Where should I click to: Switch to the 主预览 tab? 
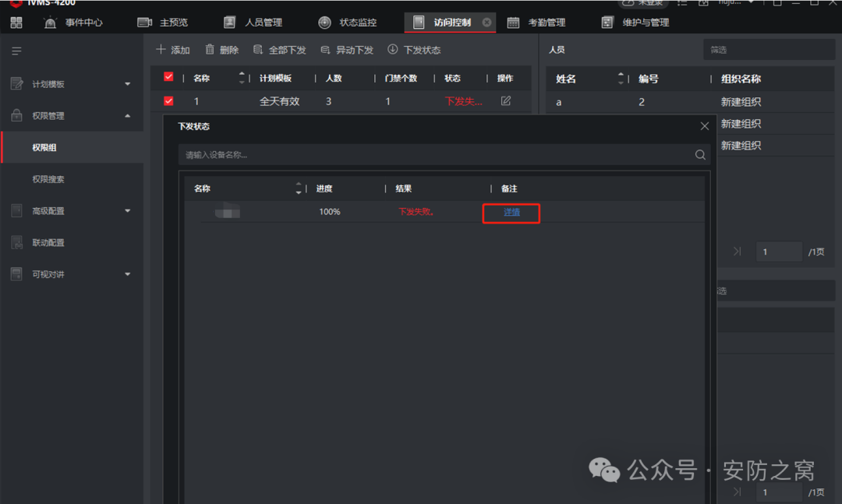click(x=163, y=23)
